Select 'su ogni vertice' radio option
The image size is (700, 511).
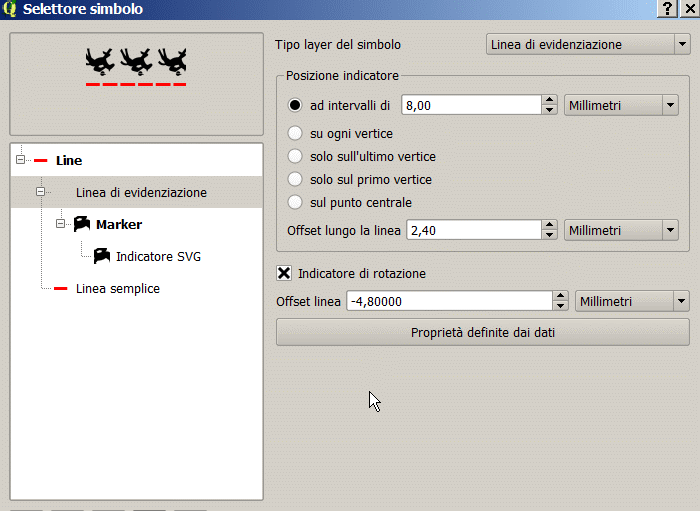point(295,133)
